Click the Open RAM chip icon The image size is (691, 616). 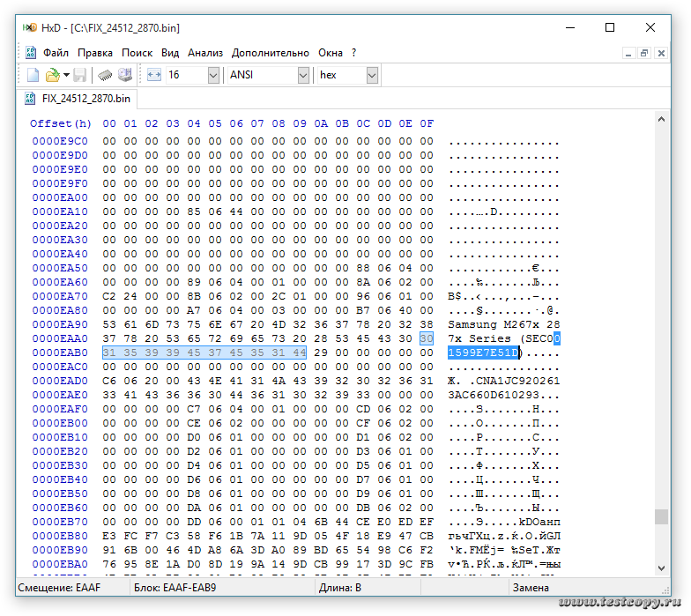[x=105, y=76]
